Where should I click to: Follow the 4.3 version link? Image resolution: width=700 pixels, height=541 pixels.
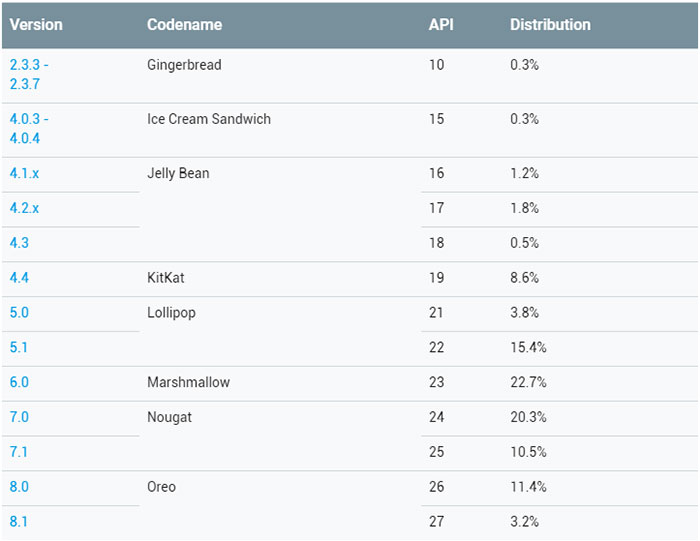pos(19,243)
